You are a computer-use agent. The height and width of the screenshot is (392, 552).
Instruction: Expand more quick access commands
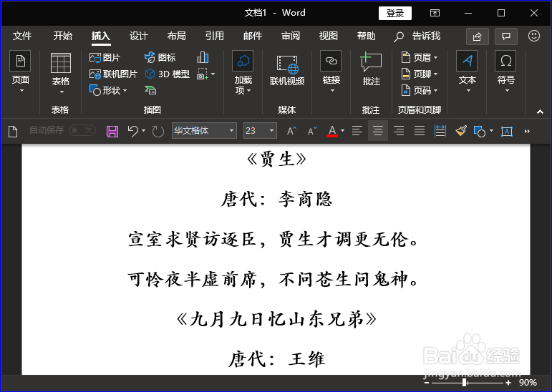527,131
